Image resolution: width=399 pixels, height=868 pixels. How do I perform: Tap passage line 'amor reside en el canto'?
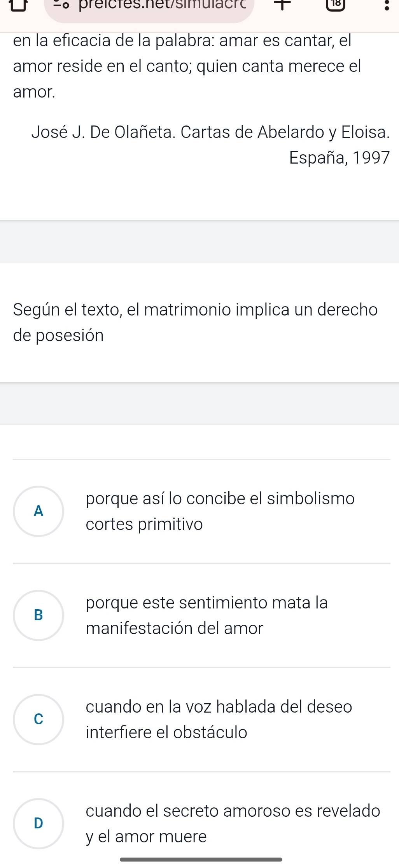click(187, 66)
